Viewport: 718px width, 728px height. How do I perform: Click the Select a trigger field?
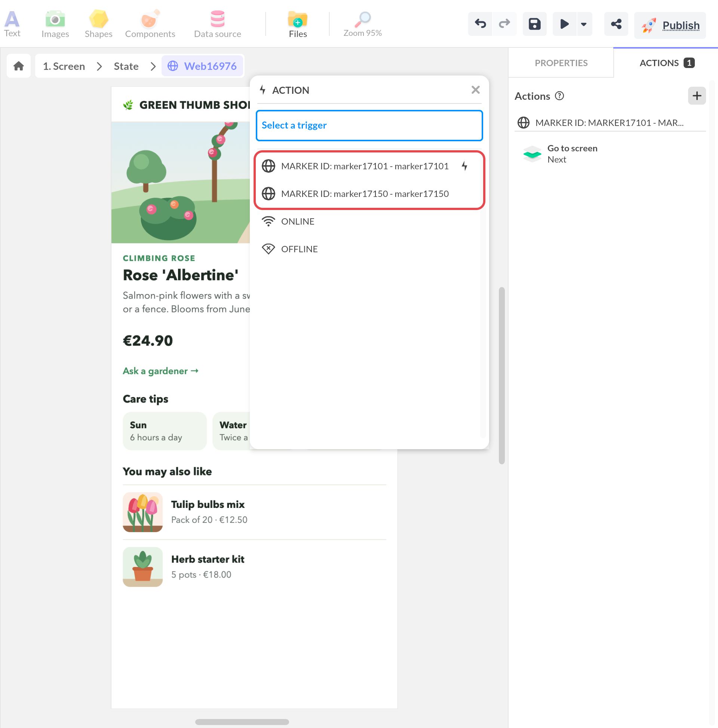pos(369,126)
